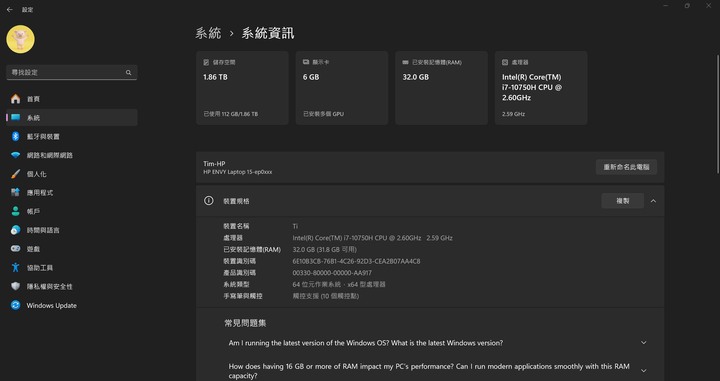This screenshot has height=381, width=720.
Task: Click the text HP ENVY Laptop 15-ep0xxx
Action: point(238,172)
